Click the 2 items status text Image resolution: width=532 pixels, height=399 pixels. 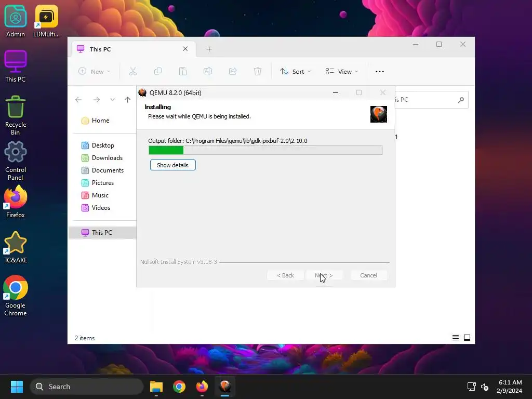(x=85, y=338)
